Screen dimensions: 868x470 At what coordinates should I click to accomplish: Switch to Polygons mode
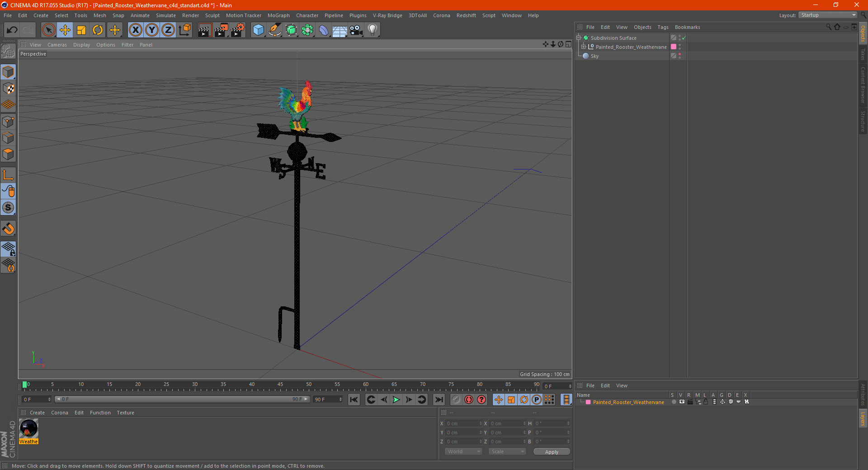click(x=8, y=154)
